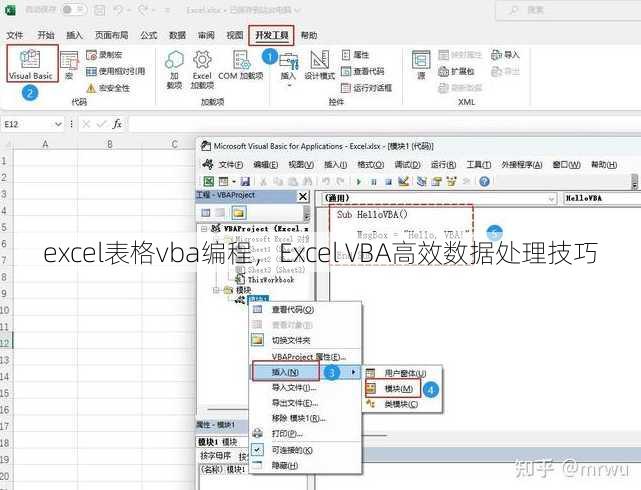The width and height of the screenshot is (641, 490).
Task: Open Project Explorer icon in VBA toolbar
Action: pyautogui.click(x=421, y=181)
